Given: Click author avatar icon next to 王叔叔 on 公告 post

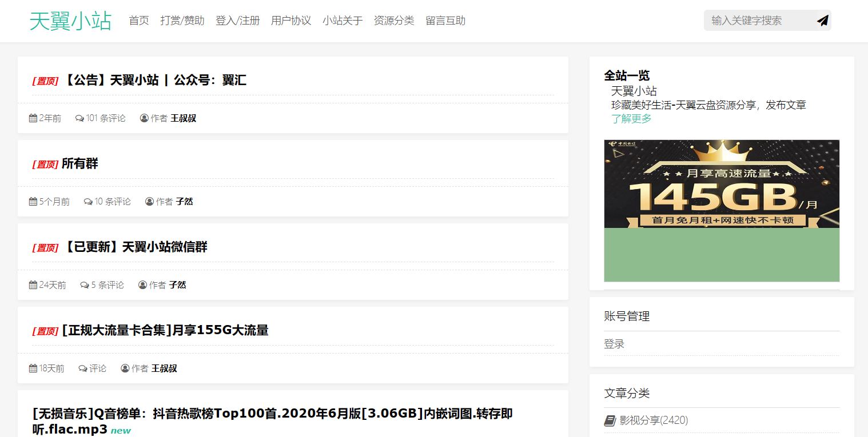Looking at the screenshot, I should 144,118.
